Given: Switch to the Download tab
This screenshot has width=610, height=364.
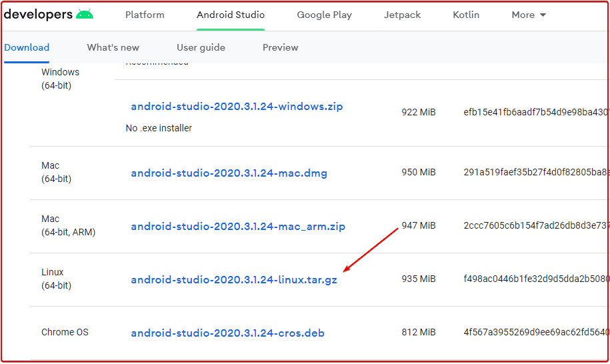Looking at the screenshot, I should point(27,47).
